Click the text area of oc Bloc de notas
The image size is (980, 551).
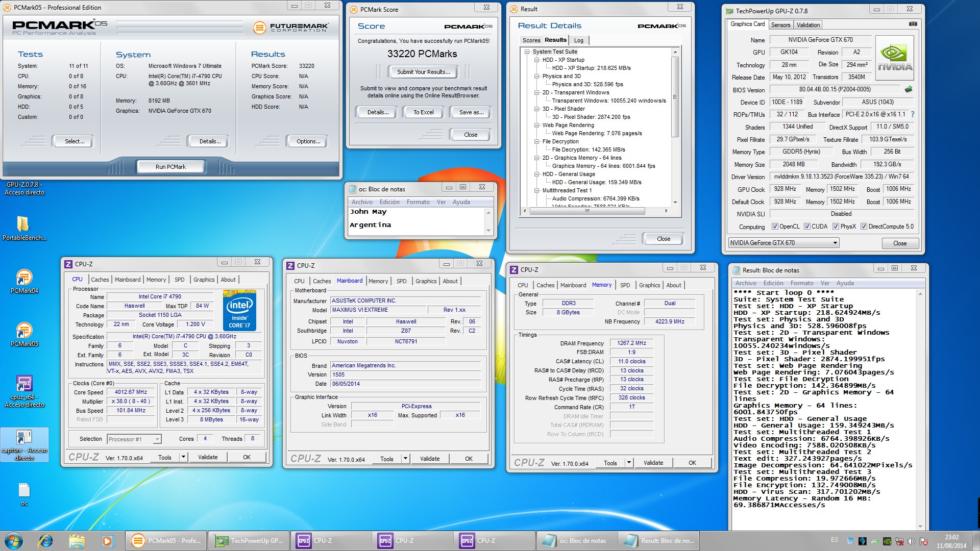pyautogui.click(x=416, y=221)
